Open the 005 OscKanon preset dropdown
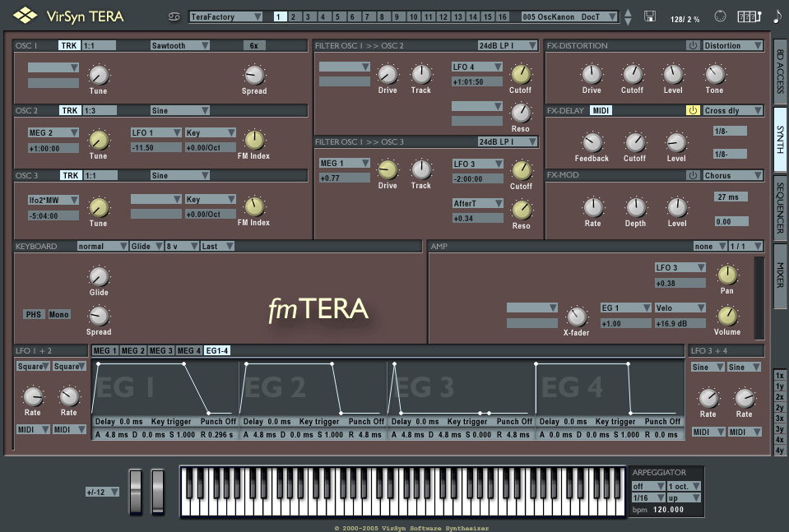The image size is (789, 532). [569, 16]
